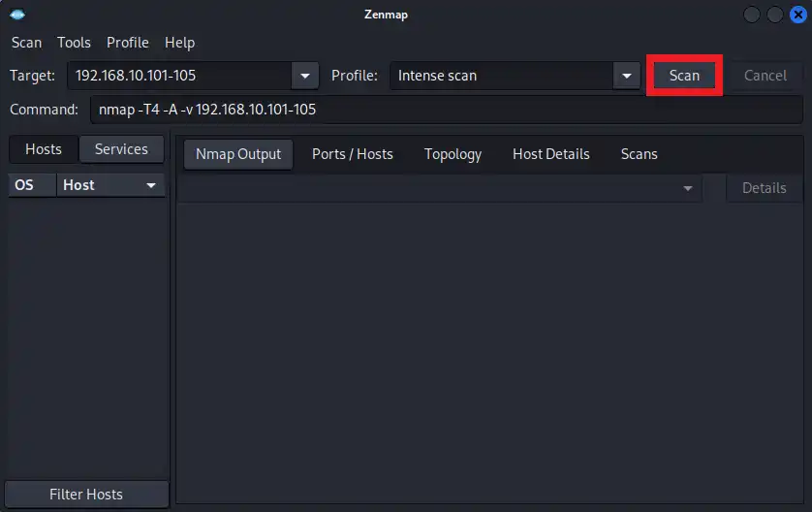
Task: Click the Cancel button
Action: click(x=765, y=76)
